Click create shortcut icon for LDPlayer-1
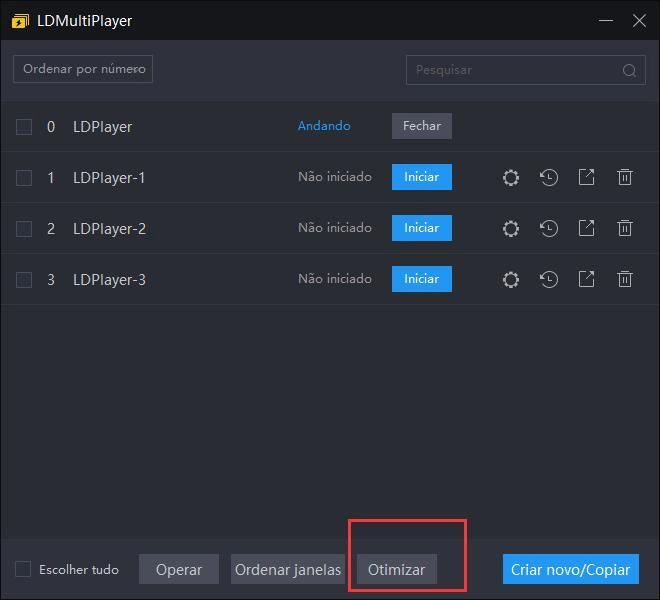Screen dimensions: 660x600 point(586,177)
